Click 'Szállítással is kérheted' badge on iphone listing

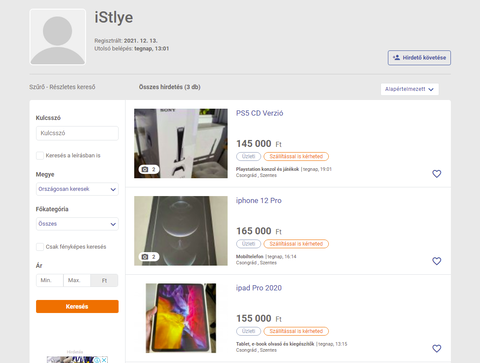coord(296,244)
